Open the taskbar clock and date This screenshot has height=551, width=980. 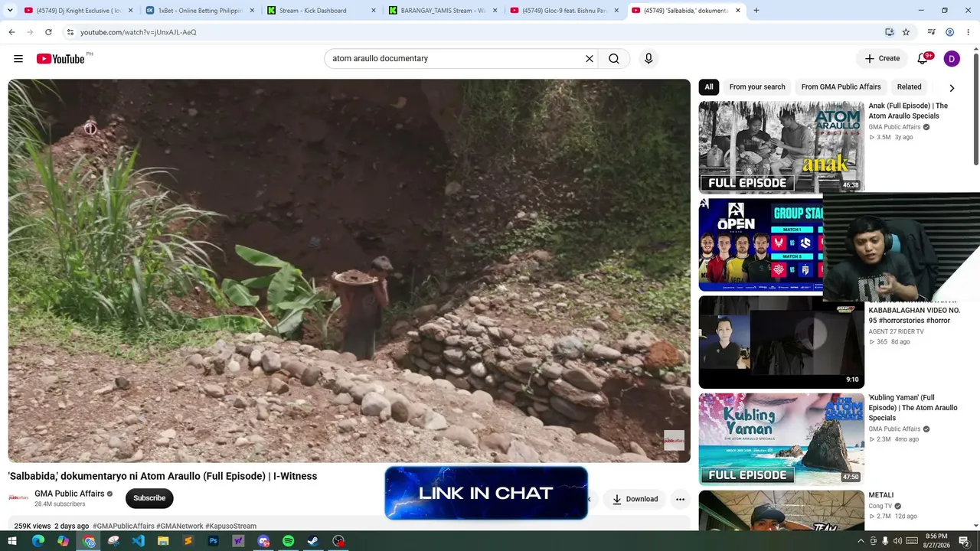coord(936,541)
